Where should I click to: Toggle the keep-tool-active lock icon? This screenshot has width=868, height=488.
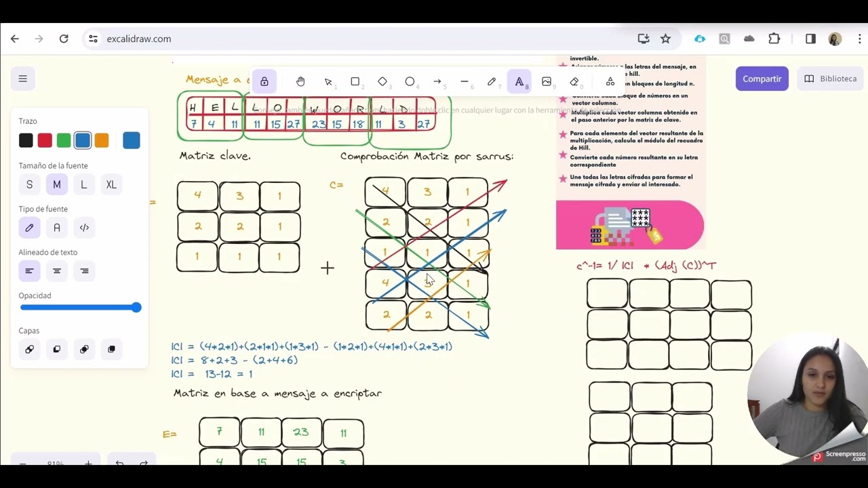(x=264, y=81)
